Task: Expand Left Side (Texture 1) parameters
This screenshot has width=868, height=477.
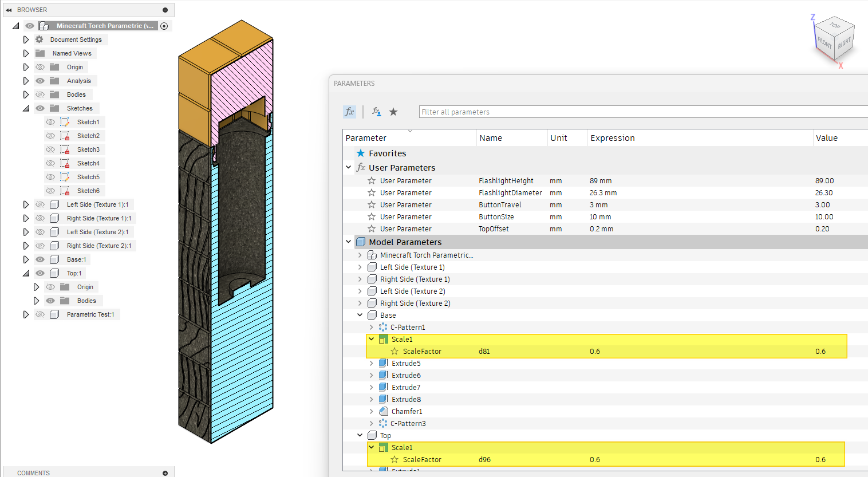Action: point(360,267)
